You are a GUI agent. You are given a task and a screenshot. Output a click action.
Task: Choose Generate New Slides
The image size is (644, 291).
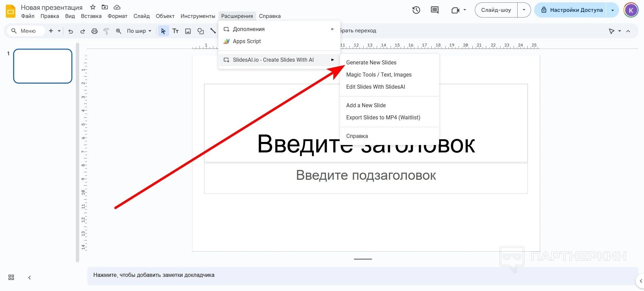[x=371, y=62]
